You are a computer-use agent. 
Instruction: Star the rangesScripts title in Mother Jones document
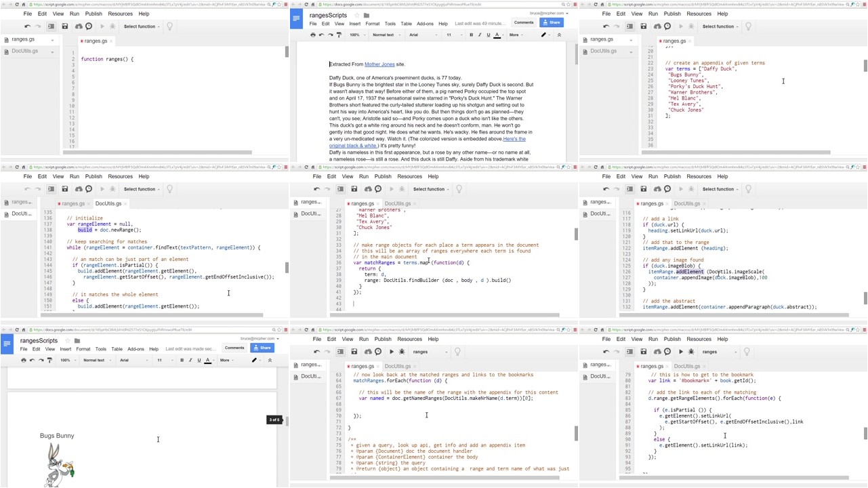point(356,16)
